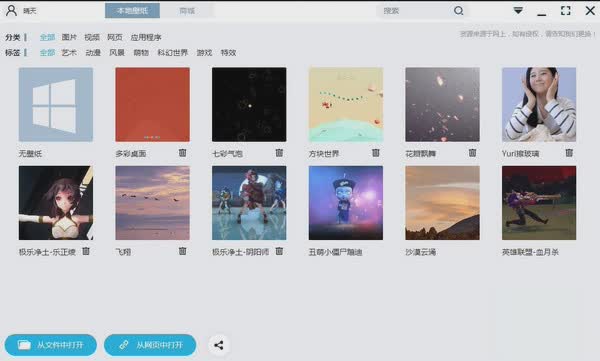The height and width of the screenshot is (361, 600).
Task: Select the 极乐净土-阴阳师 wallpaper thumbnail
Action: (x=249, y=203)
